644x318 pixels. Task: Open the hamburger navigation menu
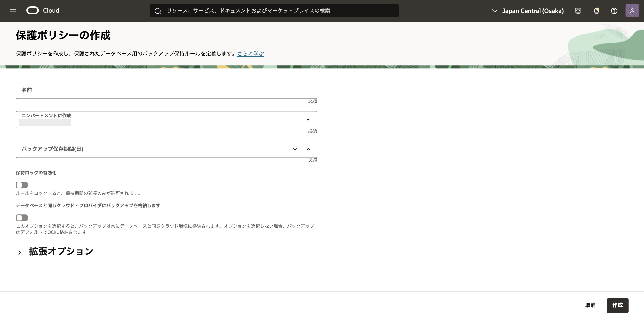click(13, 11)
